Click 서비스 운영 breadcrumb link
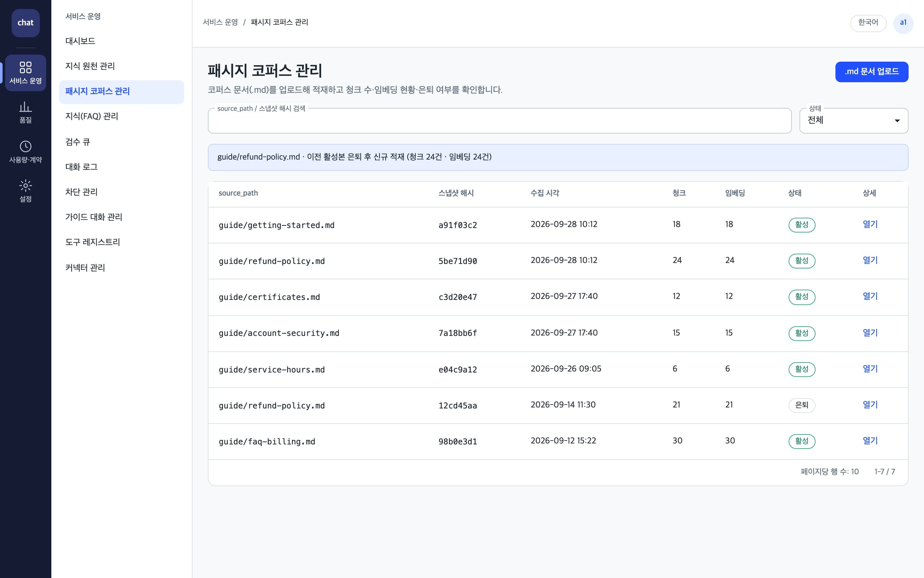This screenshot has width=924, height=578. [220, 22]
